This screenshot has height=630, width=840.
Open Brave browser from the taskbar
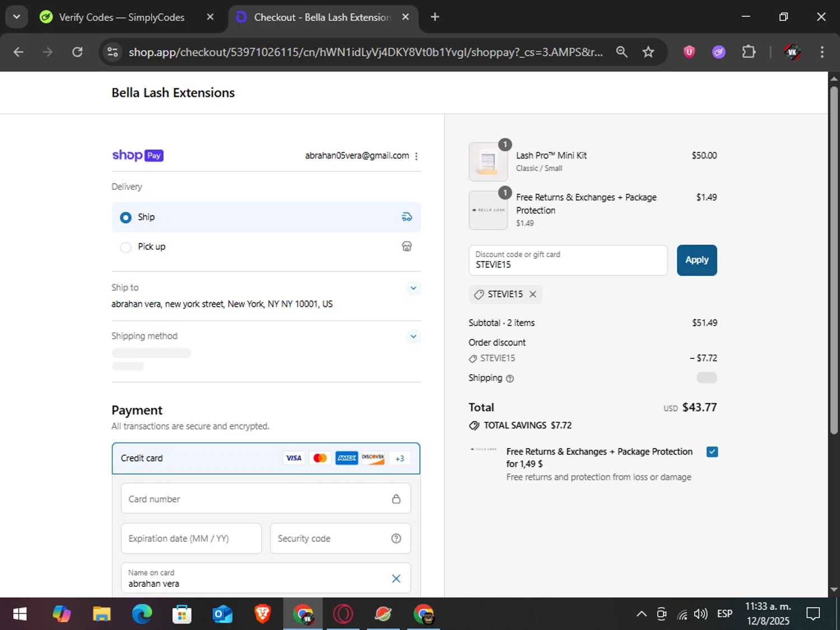(263, 614)
